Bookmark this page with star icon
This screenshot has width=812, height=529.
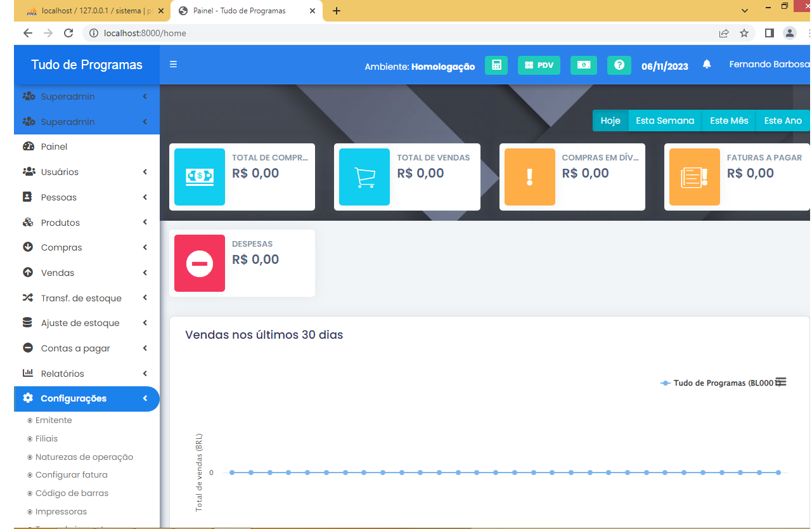point(744,33)
